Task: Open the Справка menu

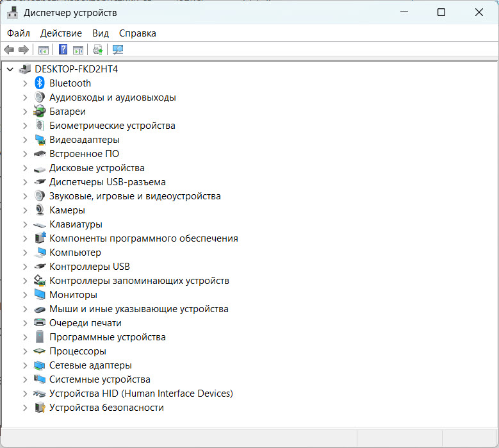Action: tap(137, 33)
